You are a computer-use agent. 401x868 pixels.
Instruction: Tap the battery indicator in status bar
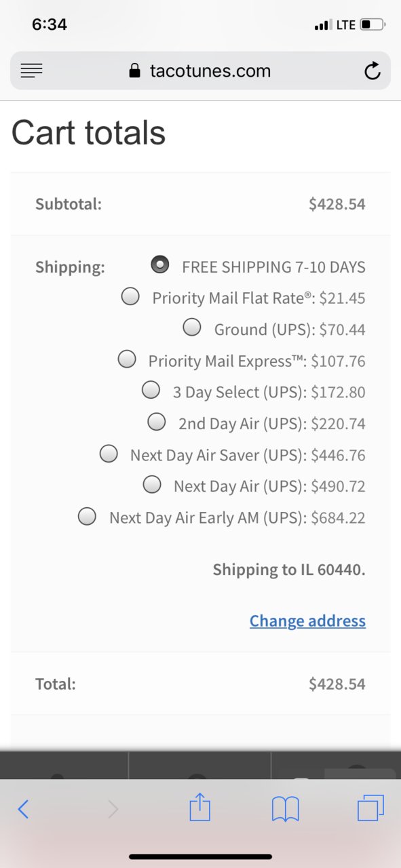pyautogui.click(x=372, y=25)
